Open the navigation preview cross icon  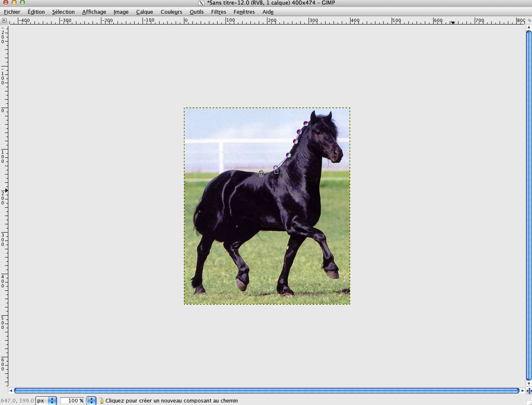pyautogui.click(x=529, y=391)
